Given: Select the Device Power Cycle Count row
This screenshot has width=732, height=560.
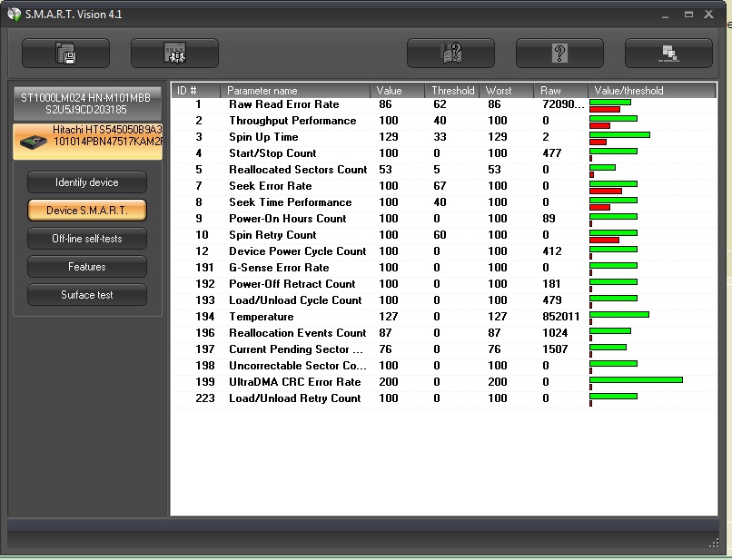Looking at the screenshot, I should pyautogui.click(x=444, y=251).
